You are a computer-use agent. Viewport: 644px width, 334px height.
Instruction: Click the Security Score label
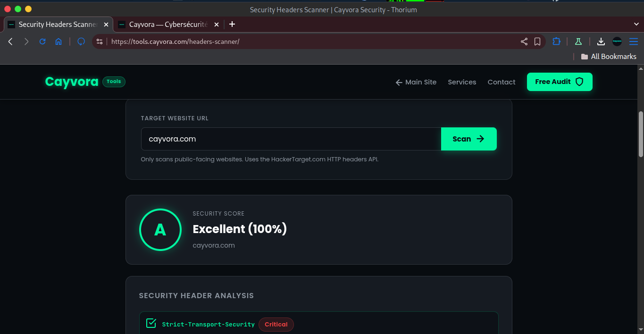coord(218,214)
